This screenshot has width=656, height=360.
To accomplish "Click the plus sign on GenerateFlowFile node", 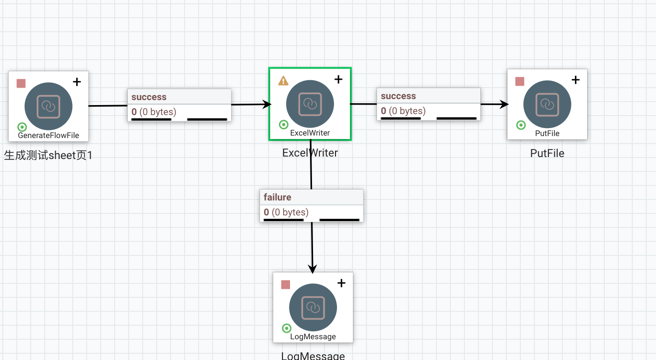I will pyautogui.click(x=77, y=82).
